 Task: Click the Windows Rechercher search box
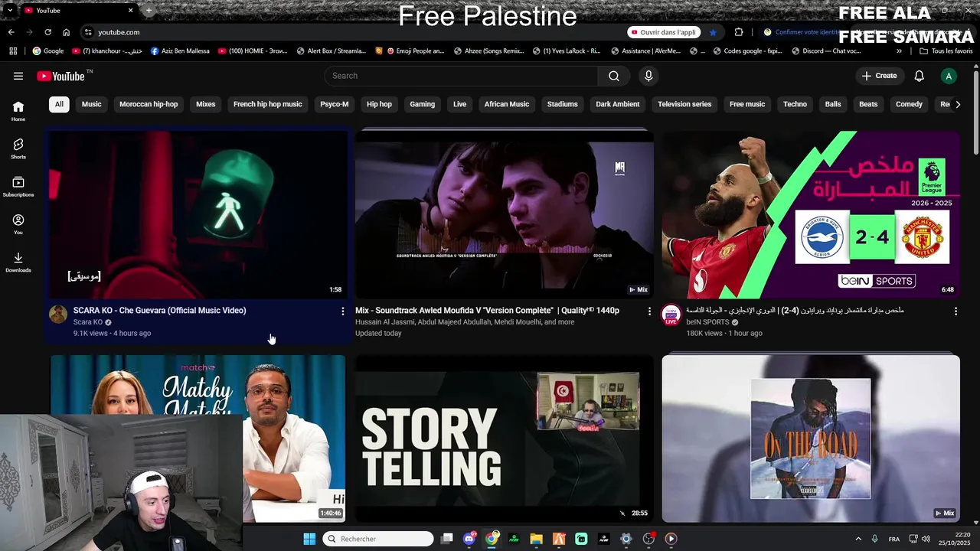[378, 539]
